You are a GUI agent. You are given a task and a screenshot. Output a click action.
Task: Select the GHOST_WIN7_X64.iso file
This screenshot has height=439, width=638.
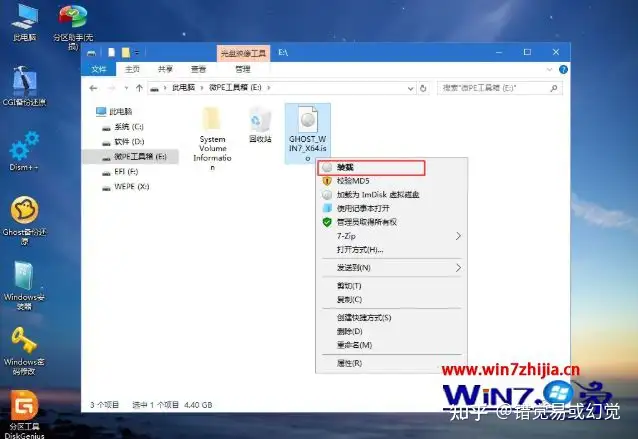tap(308, 133)
